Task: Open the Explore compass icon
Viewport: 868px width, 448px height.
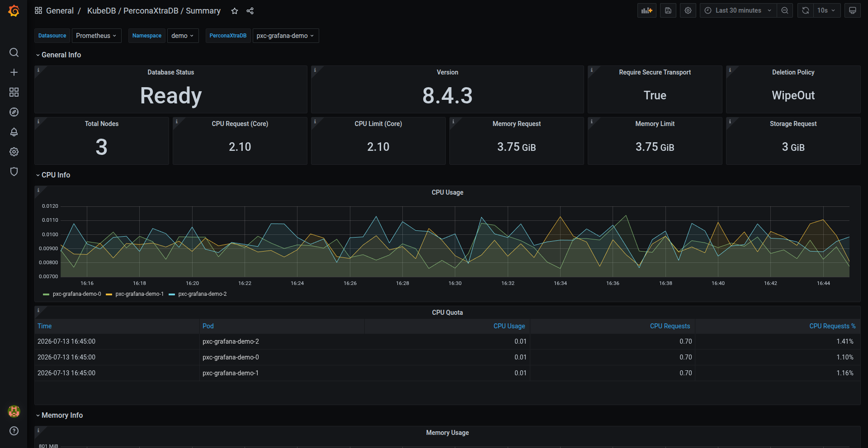Action: pyautogui.click(x=14, y=112)
